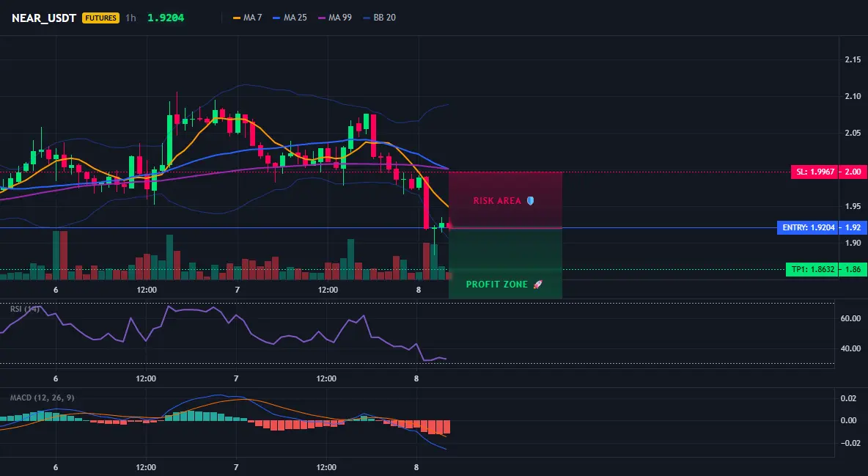The image size is (868, 476).
Task: Click the green 1.9204 current price
Action: [166, 18]
